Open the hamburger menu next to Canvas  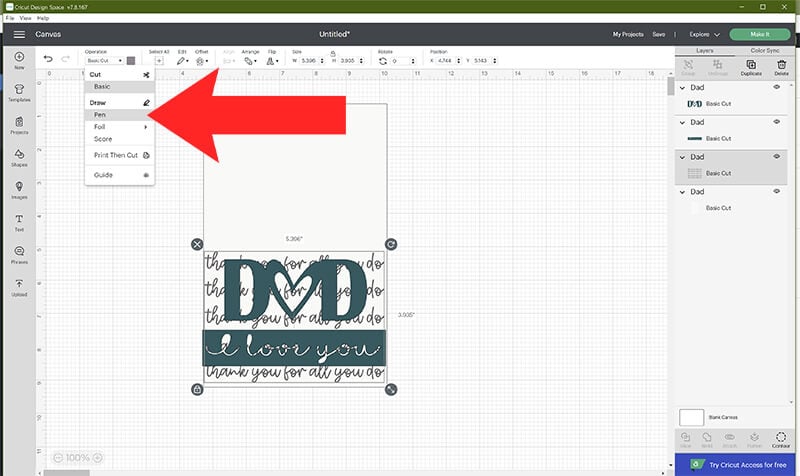(19, 34)
